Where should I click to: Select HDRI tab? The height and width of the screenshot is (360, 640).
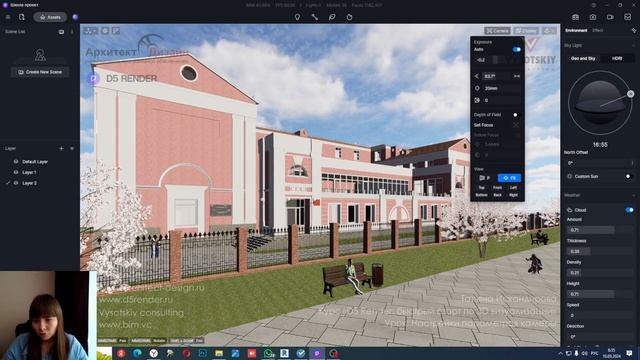[617, 59]
